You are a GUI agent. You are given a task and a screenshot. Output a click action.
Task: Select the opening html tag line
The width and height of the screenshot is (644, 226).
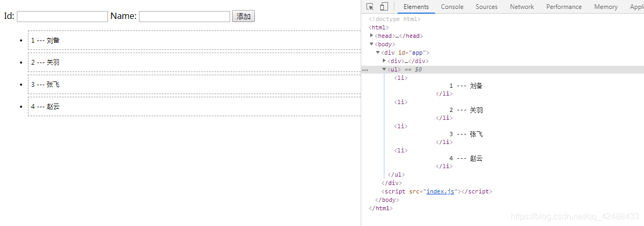pos(379,28)
